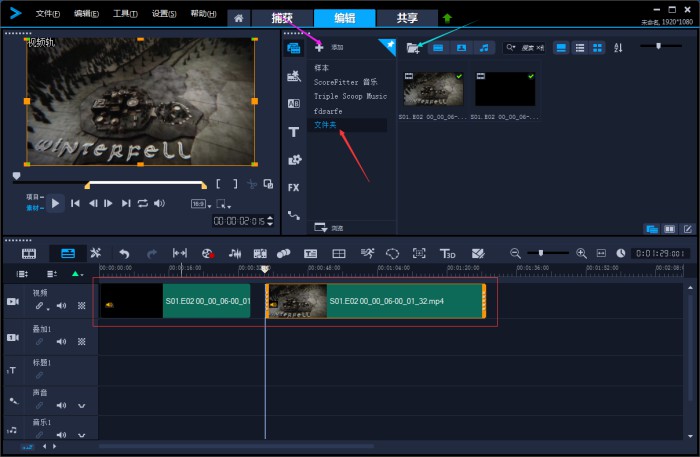Mute the 视频 video track
The width and height of the screenshot is (700, 457).
(61, 306)
